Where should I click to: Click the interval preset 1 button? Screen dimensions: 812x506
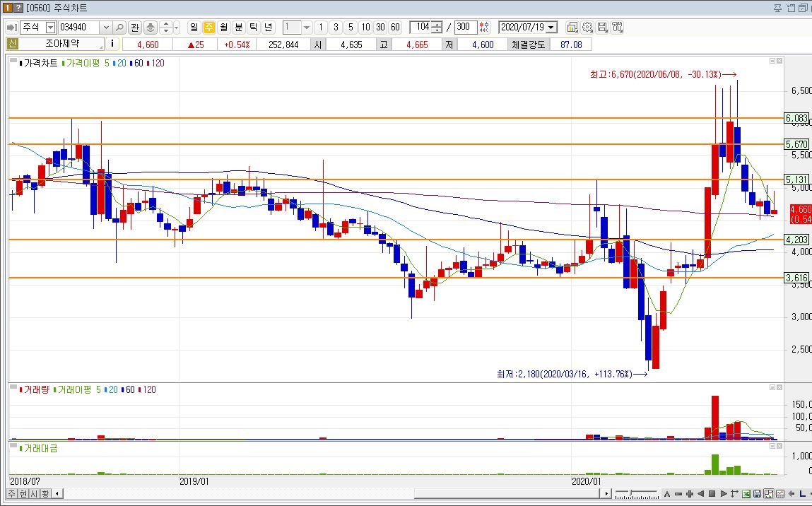(x=321, y=27)
